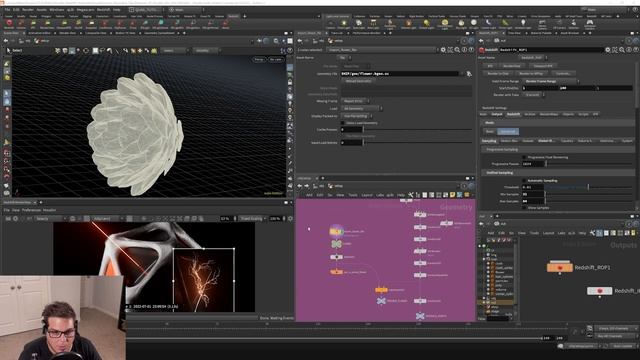Click magnifier icon in Redshift ROP parameter header
Screen dimensions: 640x360
pos(622,50)
